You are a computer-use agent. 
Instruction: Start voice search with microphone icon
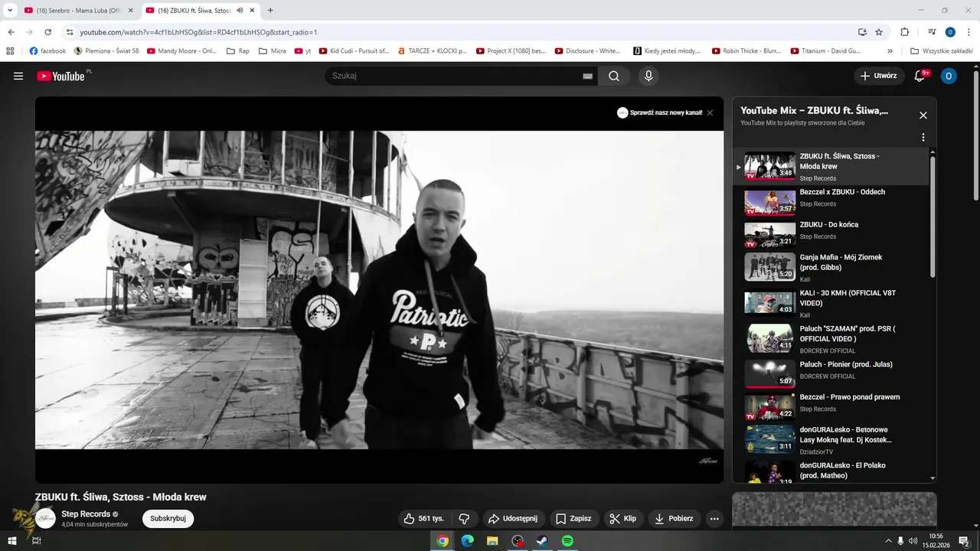[648, 76]
